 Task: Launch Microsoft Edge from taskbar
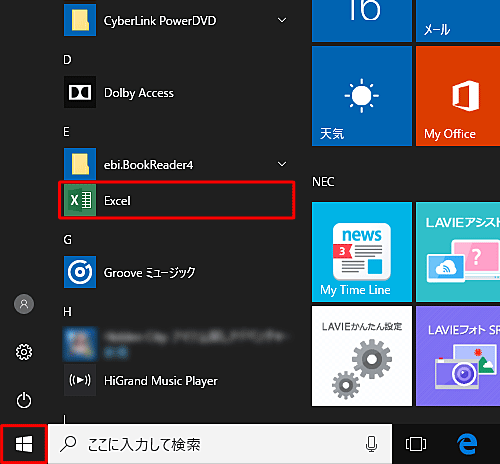tap(467, 444)
